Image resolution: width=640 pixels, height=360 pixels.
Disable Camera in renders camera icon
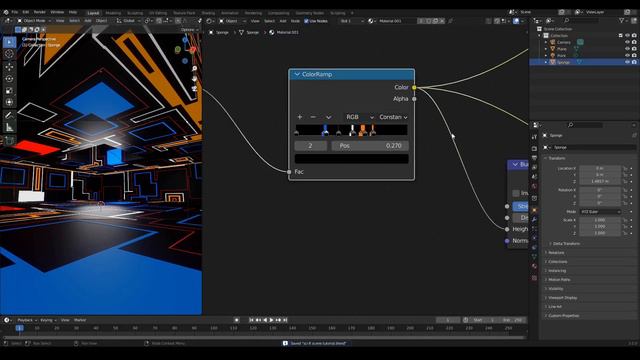[634, 42]
